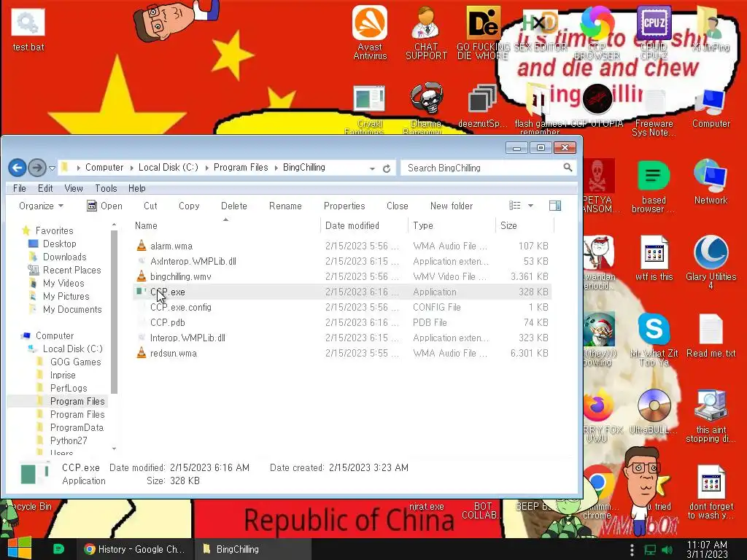
Task: Open dont forget to wash y... icon
Action: pyautogui.click(x=711, y=492)
